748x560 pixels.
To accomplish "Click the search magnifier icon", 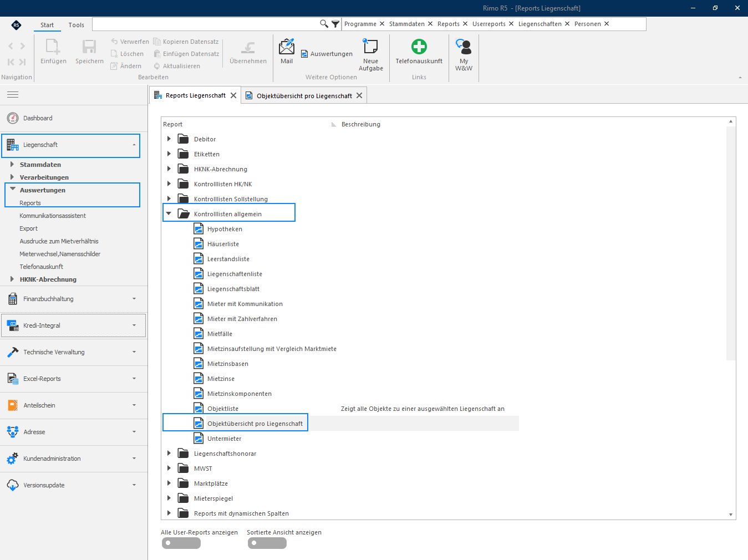I will point(324,24).
